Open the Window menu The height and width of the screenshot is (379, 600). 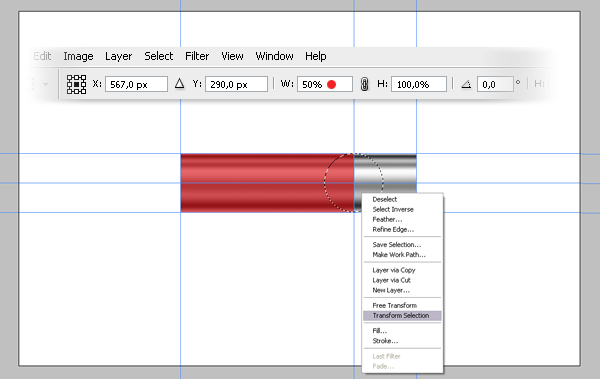click(x=274, y=56)
